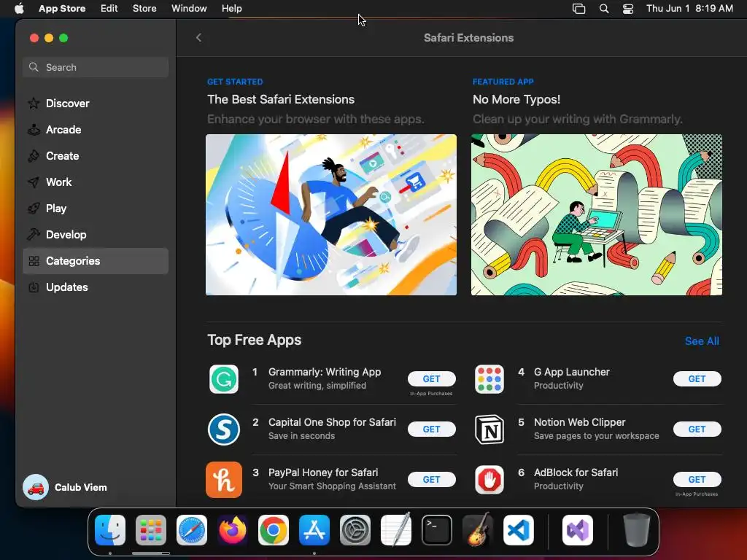Viewport: 747px width, 560px height.
Task: Click the Stage Manager menu bar icon
Action: point(578,9)
